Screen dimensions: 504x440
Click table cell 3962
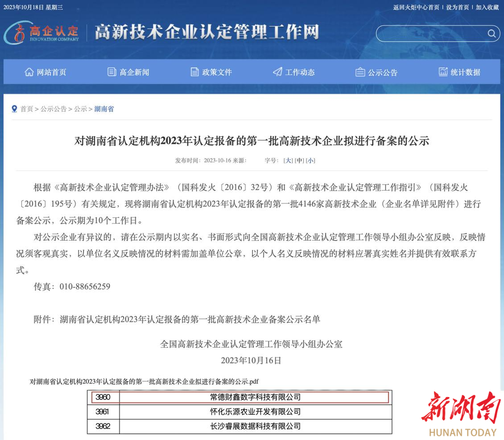point(103,426)
